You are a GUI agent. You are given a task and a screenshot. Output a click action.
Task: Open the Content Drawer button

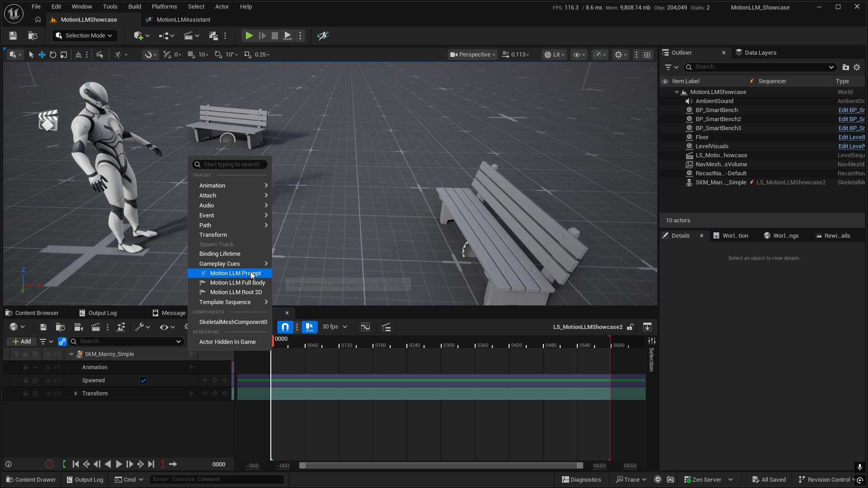[31, 479]
